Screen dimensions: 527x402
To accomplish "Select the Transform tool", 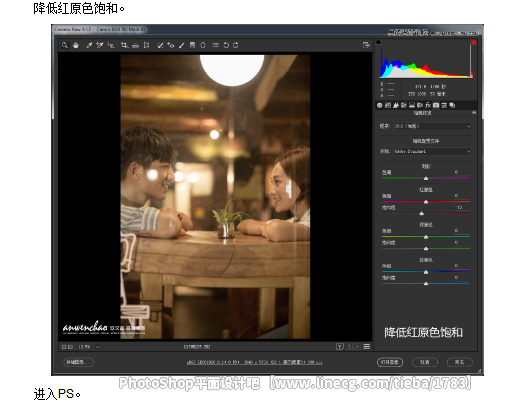I will 146,45.
